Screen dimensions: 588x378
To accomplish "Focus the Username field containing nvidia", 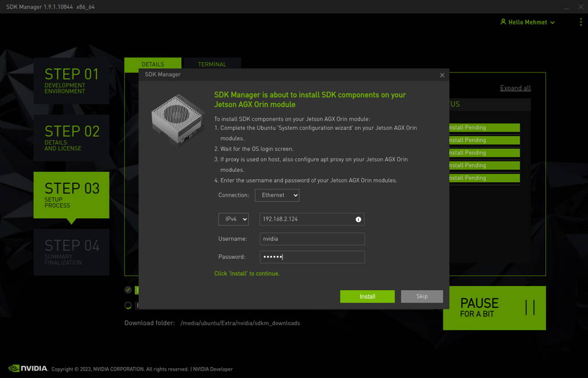I will 312,239.
